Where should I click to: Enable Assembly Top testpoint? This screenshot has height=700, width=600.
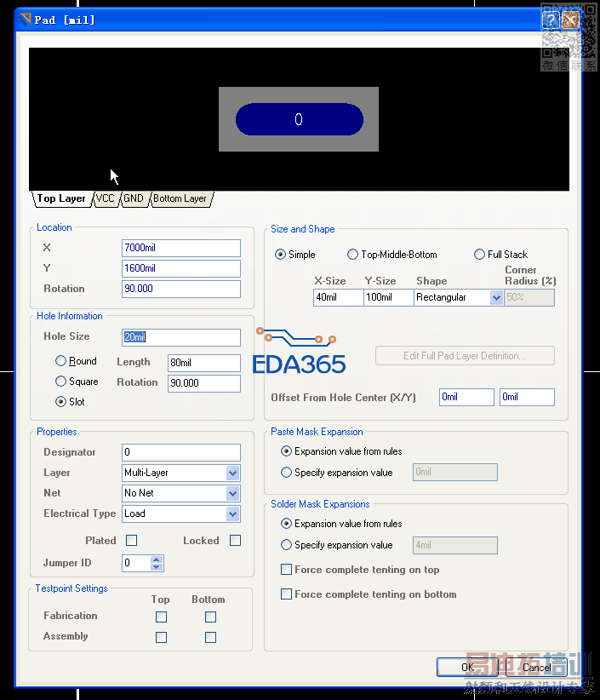click(162, 637)
